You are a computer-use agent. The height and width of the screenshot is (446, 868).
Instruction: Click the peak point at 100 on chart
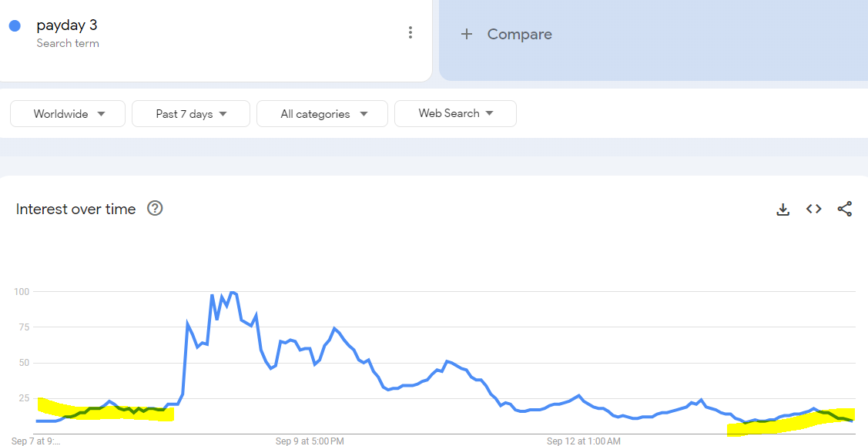tap(232, 292)
